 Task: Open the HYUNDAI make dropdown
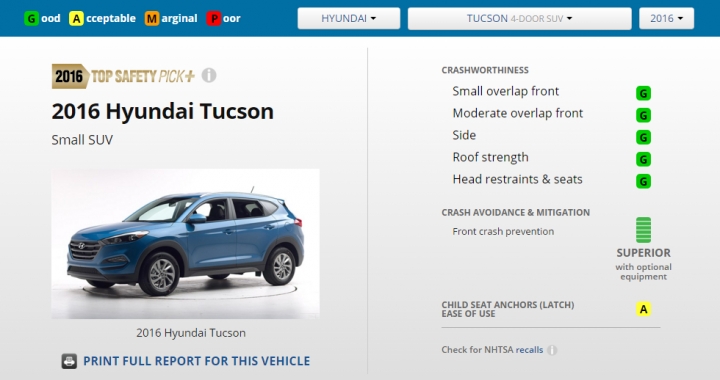click(x=349, y=18)
